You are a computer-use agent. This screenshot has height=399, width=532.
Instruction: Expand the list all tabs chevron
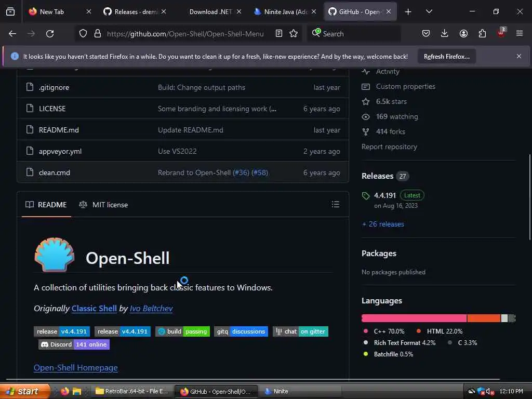coord(429,12)
